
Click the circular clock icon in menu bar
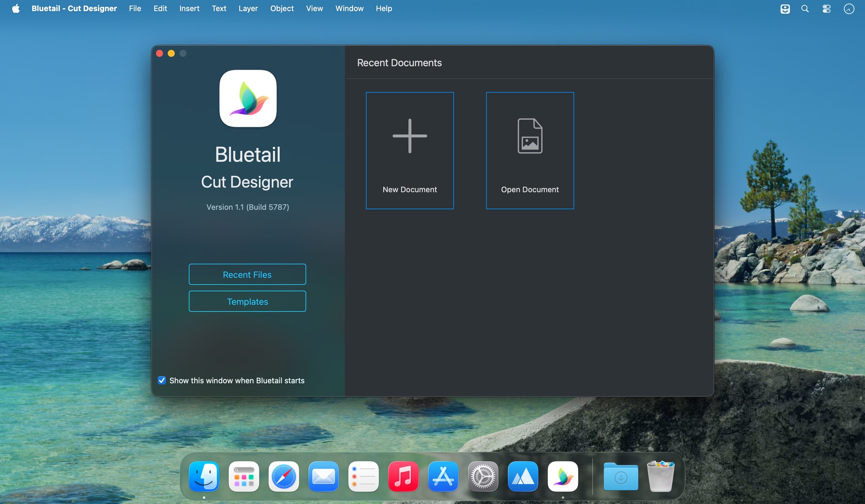849,8
